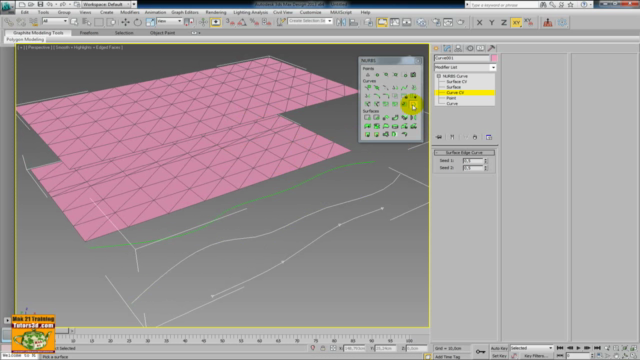Open the Utilities hammer panel tab

(x=491, y=48)
